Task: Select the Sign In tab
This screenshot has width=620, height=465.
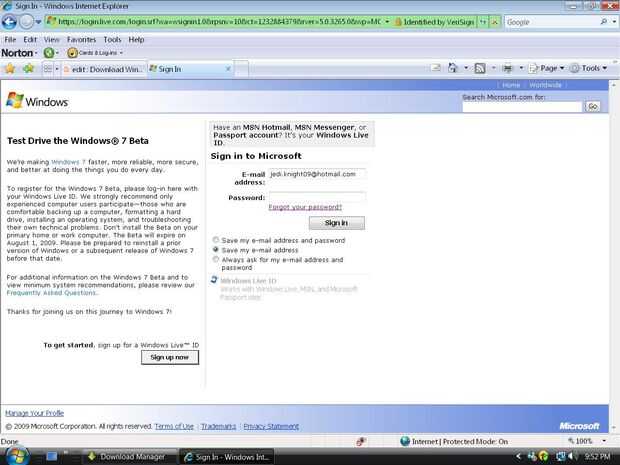Action: tap(186, 69)
